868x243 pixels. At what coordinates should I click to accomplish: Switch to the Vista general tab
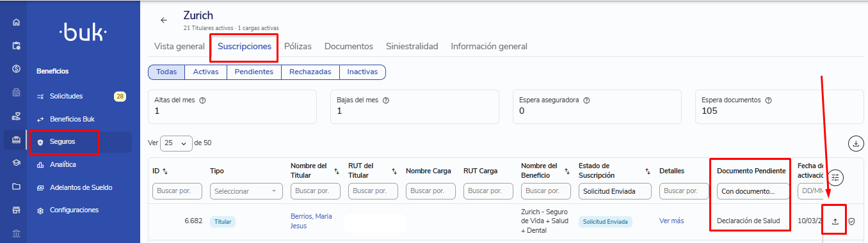point(179,47)
